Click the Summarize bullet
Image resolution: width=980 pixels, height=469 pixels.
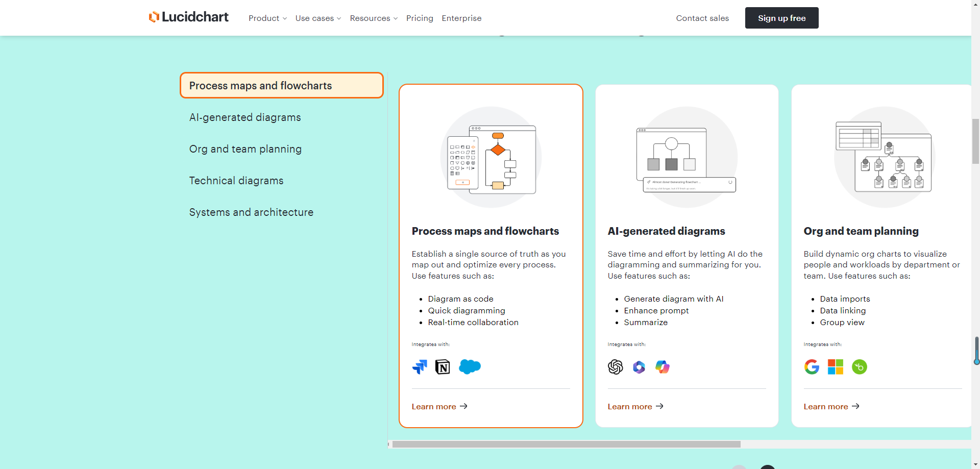click(646, 323)
